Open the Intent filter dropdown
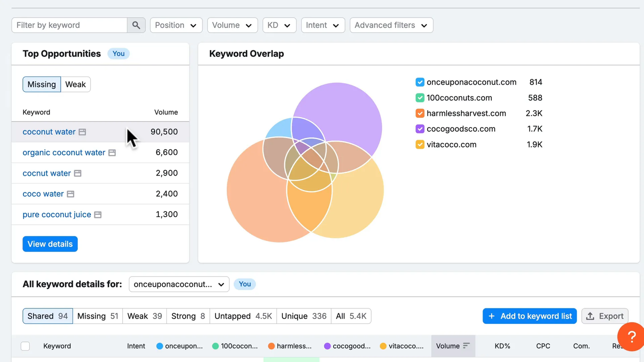This screenshot has width=644, height=362. point(323,25)
